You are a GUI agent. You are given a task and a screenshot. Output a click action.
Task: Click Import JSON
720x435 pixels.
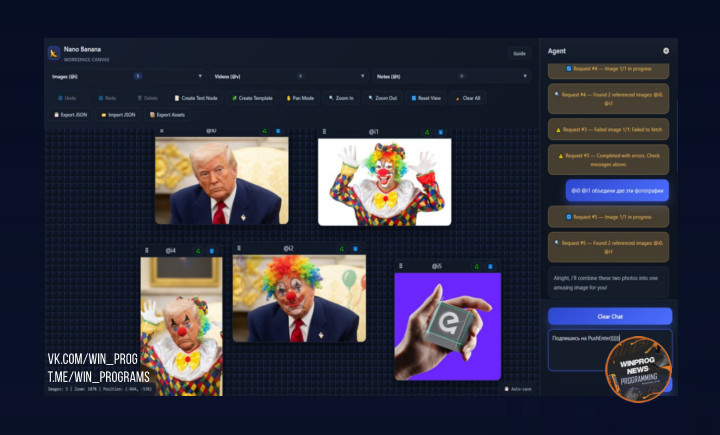(118, 115)
